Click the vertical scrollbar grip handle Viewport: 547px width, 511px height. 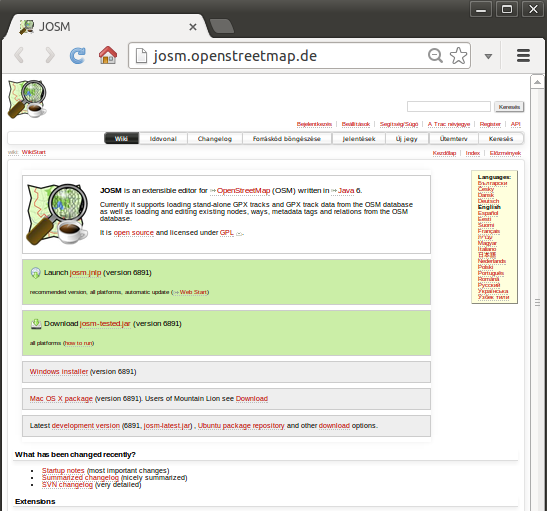pyautogui.click(x=537, y=302)
